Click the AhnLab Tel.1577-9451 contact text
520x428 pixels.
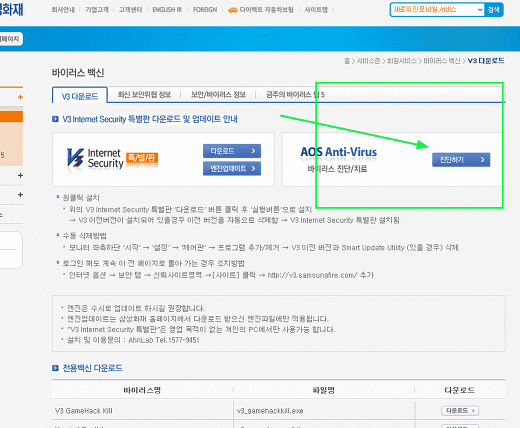point(164,340)
